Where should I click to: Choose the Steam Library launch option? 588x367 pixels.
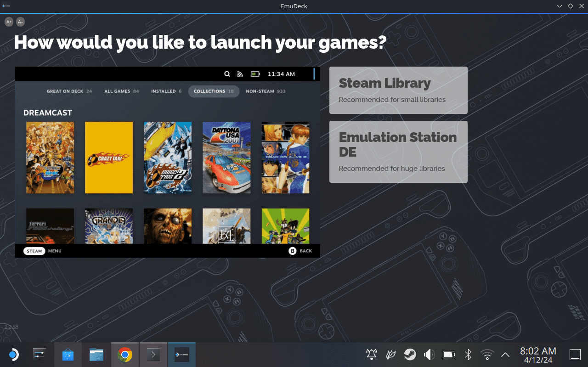[x=398, y=90]
